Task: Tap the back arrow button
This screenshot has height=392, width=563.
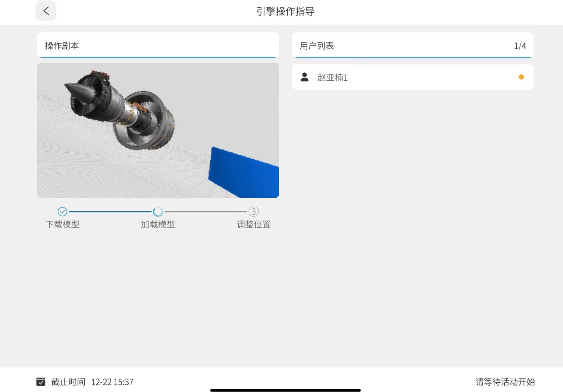Action: pos(46,11)
